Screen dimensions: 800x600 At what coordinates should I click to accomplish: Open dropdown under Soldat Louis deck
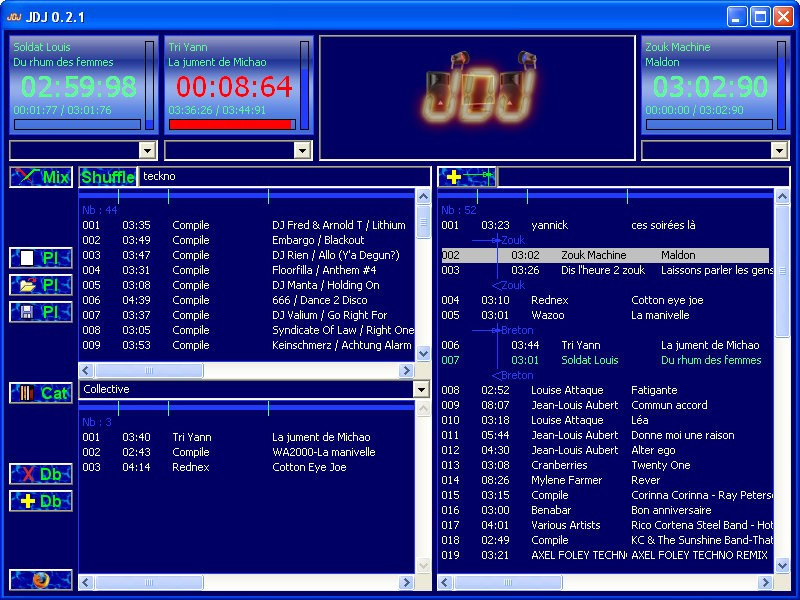pos(147,151)
